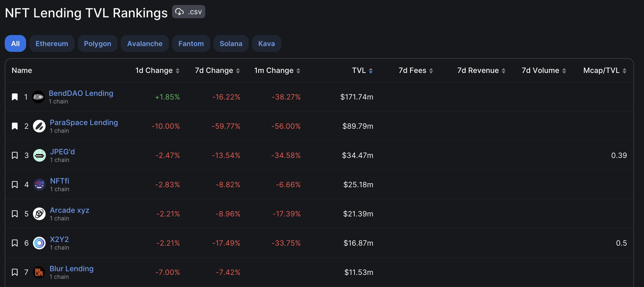Remove bookmark for ParaSpace Lending
Image resolution: width=644 pixels, height=287 pixels.
[15, 126]
